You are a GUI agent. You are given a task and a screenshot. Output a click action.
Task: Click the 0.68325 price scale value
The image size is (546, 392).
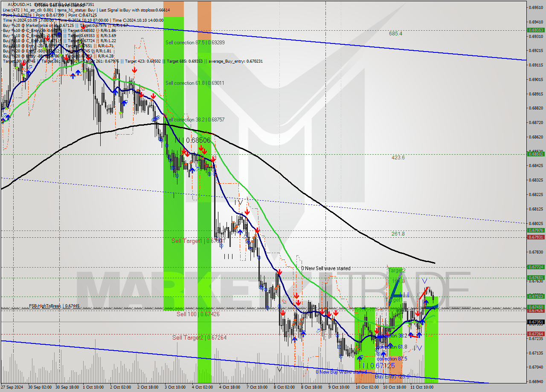tap(535, 180)
